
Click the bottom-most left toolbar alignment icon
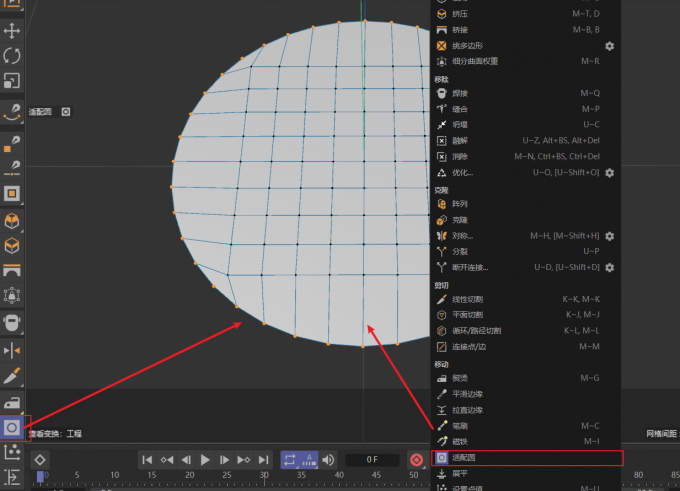tap(12, 478)
